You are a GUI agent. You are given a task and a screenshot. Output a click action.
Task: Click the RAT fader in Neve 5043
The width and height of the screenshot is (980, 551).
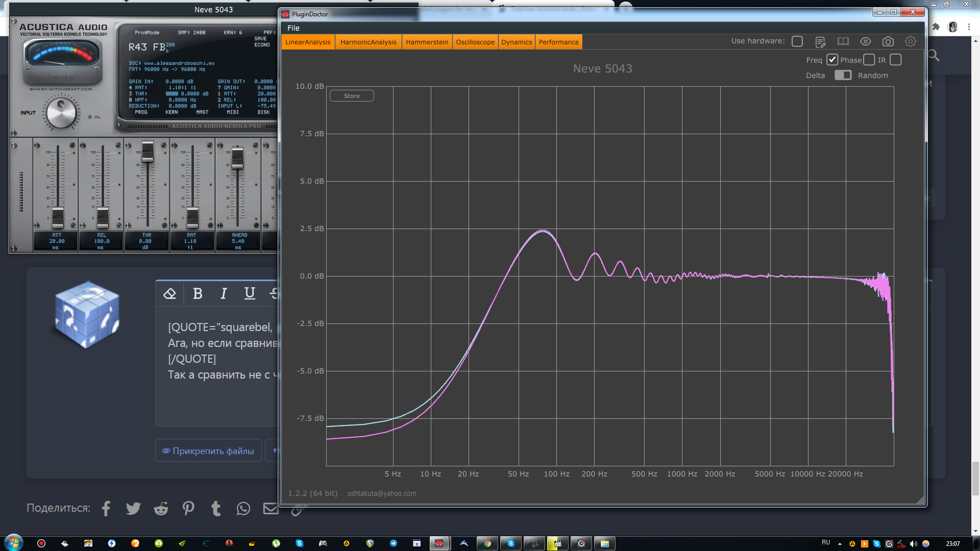(x=192, y=218)
